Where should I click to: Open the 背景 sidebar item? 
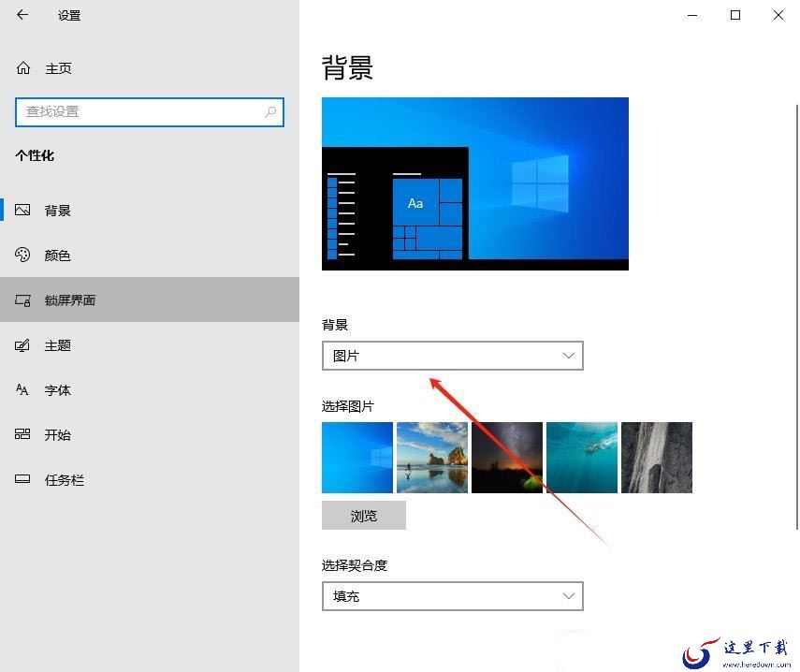pos(150,210)
